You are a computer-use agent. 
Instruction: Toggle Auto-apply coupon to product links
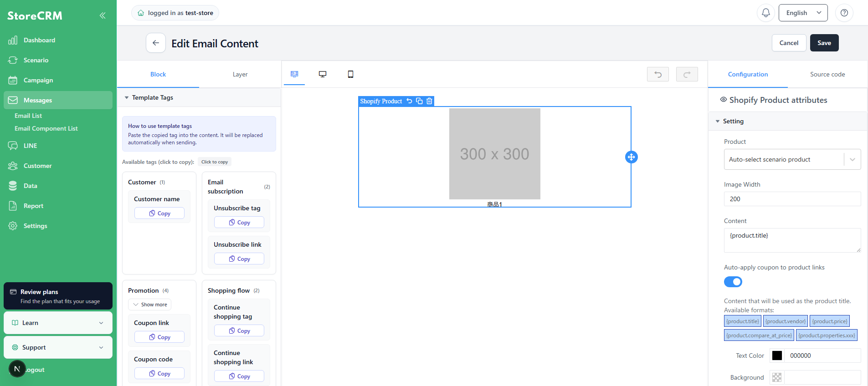733,282
